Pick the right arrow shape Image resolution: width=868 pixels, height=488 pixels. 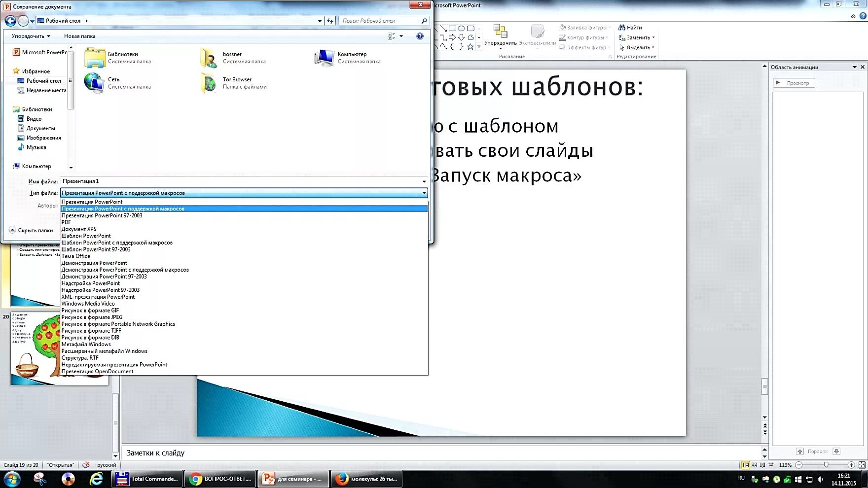point(452,37)
